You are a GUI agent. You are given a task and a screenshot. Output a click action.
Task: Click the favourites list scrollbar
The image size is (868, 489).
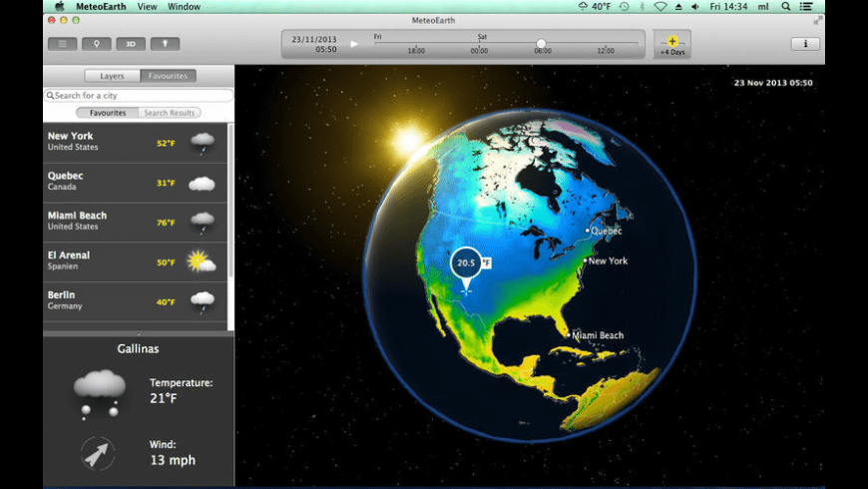230,203
